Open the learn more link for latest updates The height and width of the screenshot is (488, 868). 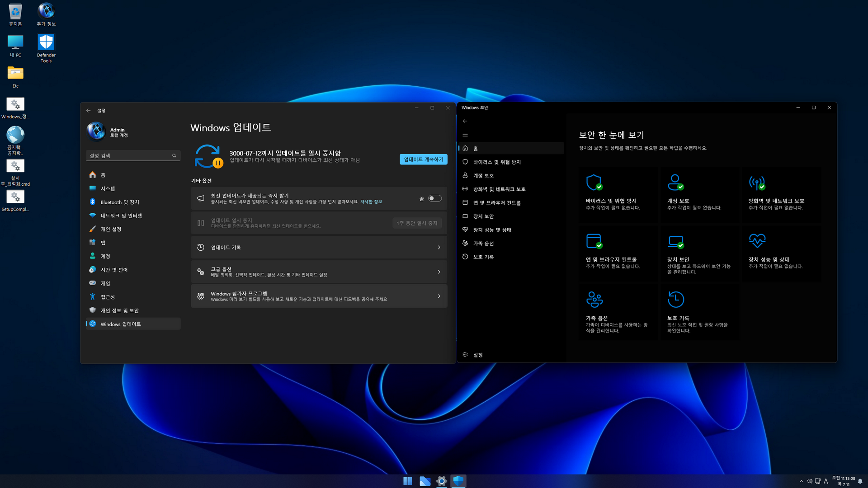371,202
